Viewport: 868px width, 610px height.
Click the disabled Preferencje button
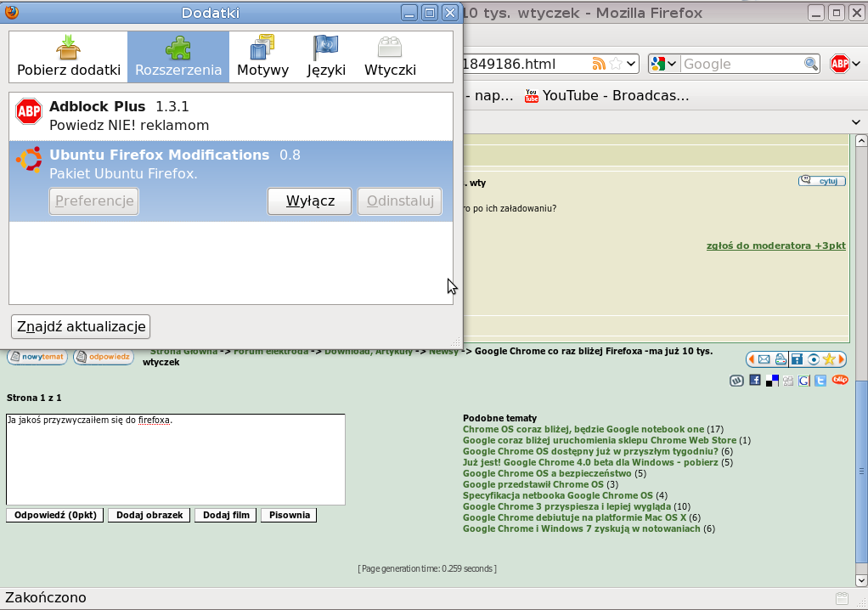tap(94, 201)
